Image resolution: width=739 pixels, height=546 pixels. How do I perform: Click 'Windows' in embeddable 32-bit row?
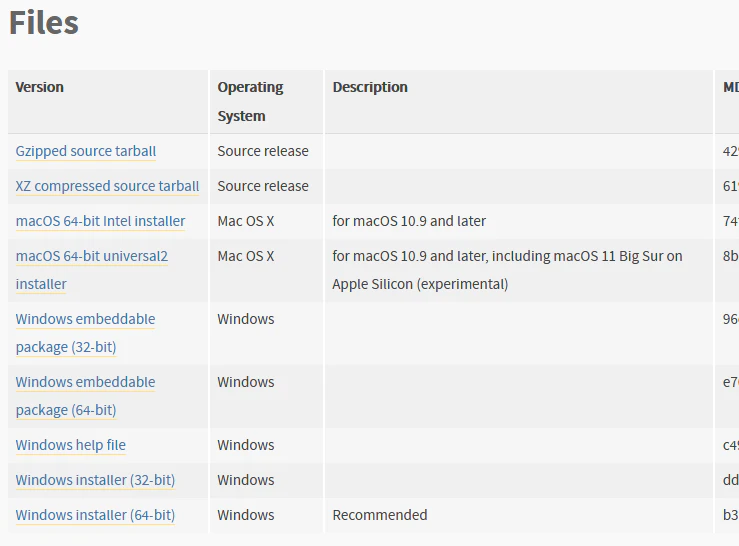pyautogui.click(x=246, y=319)
